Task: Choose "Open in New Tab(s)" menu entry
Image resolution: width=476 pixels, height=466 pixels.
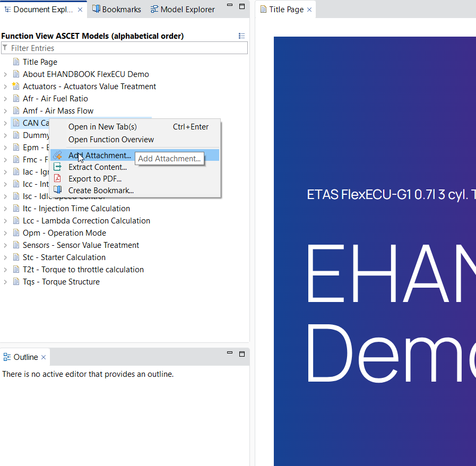Action: click(102, 127)
